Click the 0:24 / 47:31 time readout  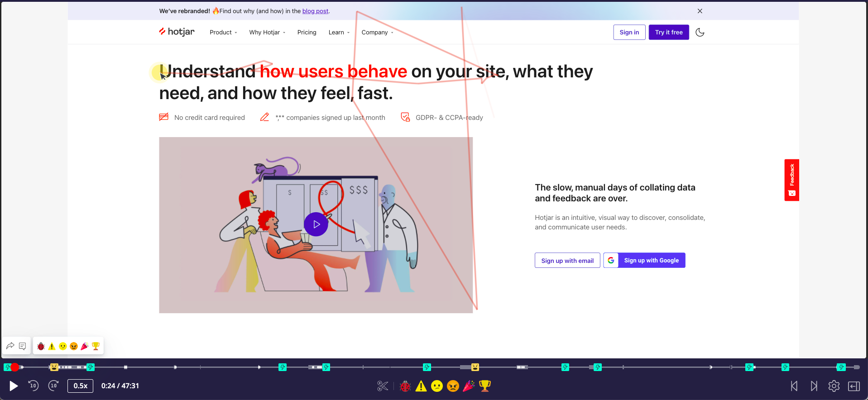120,386
